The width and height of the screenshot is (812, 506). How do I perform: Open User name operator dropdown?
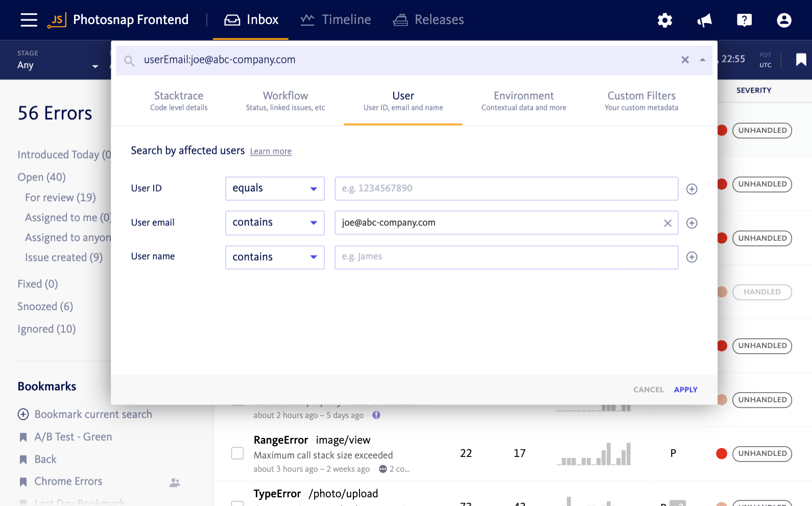point(275,257)
